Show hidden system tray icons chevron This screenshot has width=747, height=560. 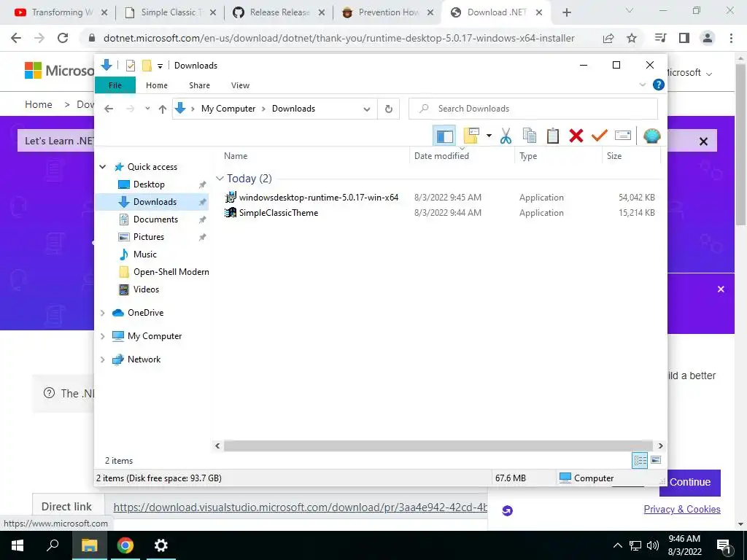coord(617,545)
